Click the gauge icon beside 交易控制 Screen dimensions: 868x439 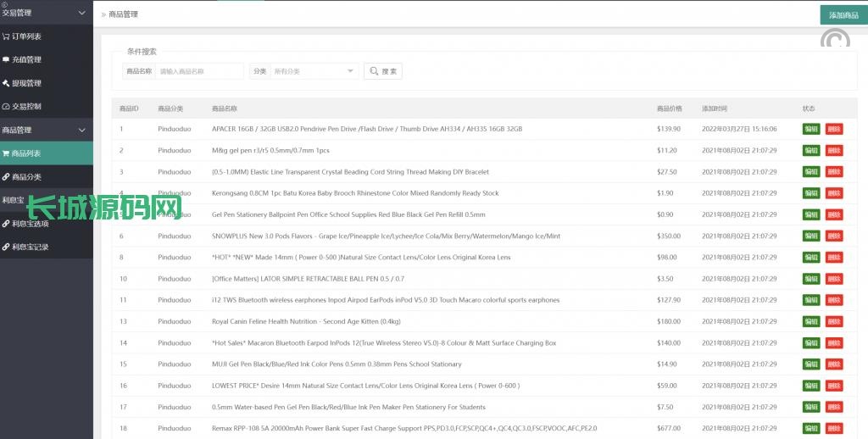click(6, 107)
